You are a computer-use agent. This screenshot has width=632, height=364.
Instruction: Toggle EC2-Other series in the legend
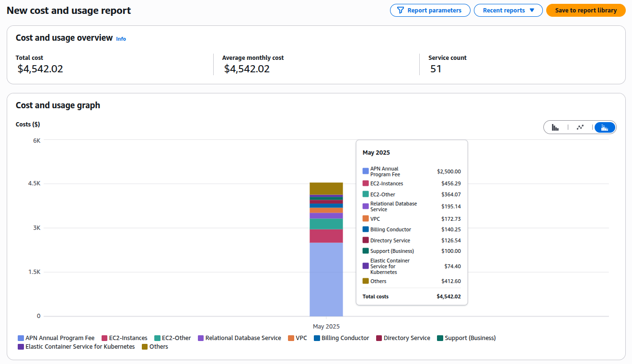click(x=172, y=338)
